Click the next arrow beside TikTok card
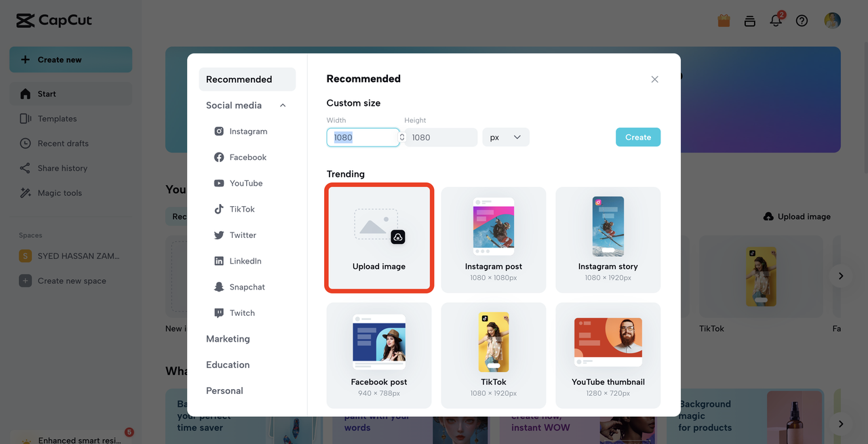 (841, 276)
